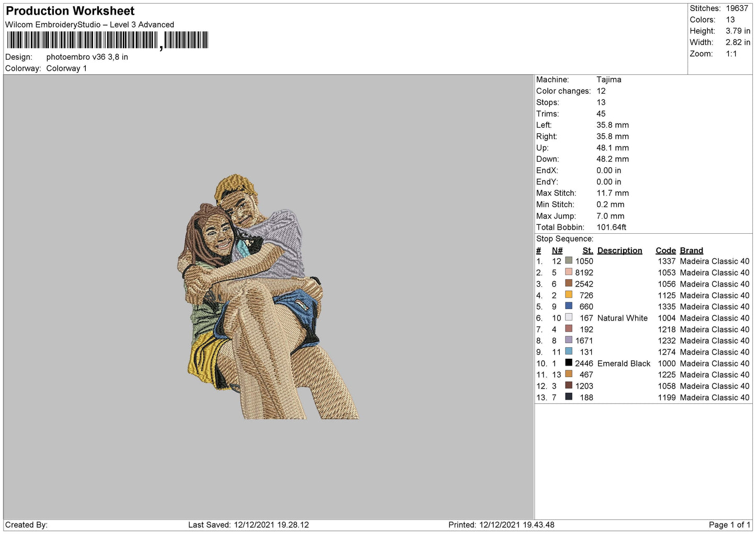The image size is (756, 534).
Task: Click the Page 1 of 1 indicator
Action: (x=729, y=525)
